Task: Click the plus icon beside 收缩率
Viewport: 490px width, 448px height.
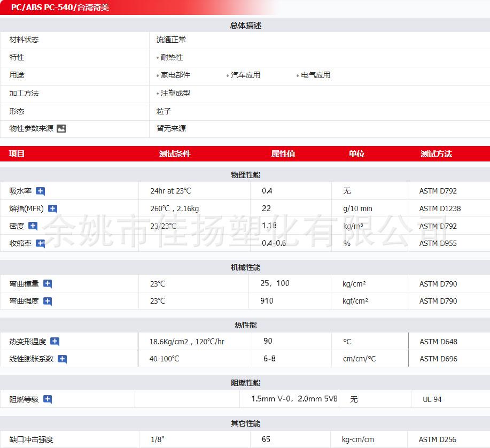Action: tap(40, 243)
